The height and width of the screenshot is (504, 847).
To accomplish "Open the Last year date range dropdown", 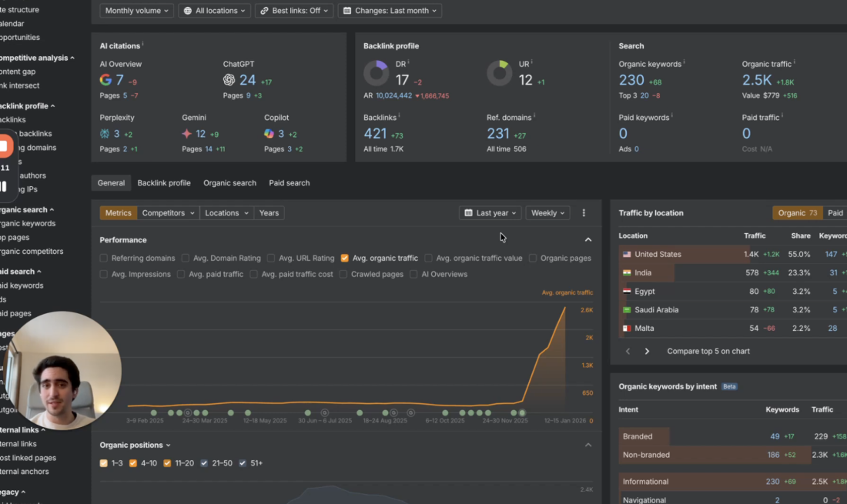I will (490, 213).
